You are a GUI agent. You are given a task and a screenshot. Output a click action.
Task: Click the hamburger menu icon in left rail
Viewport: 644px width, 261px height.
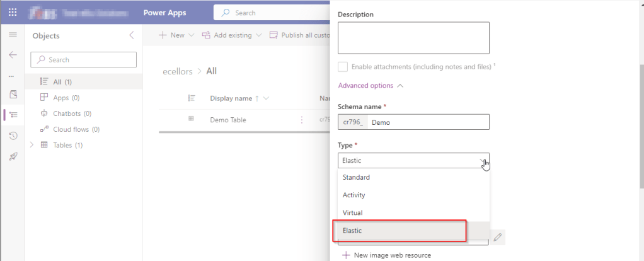tap(13, 35)
